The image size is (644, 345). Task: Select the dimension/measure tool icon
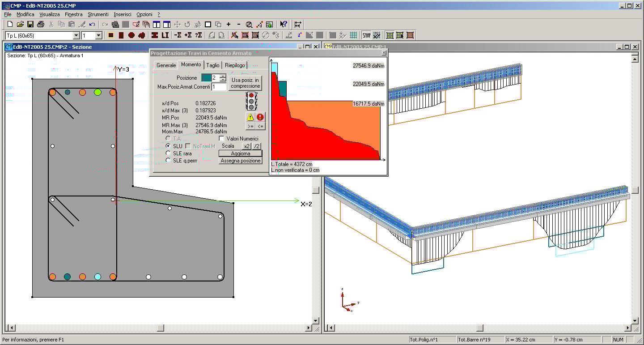(298, 24)
